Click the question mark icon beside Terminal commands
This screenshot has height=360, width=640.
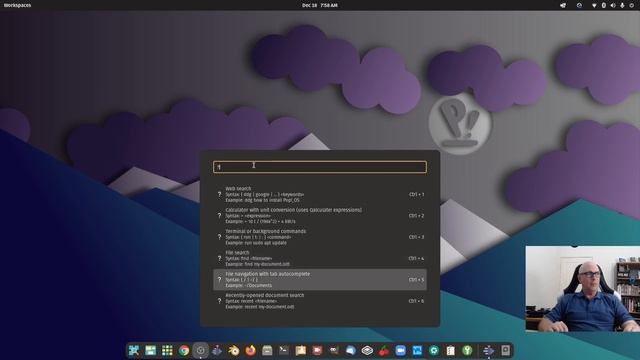click(219, 237)
